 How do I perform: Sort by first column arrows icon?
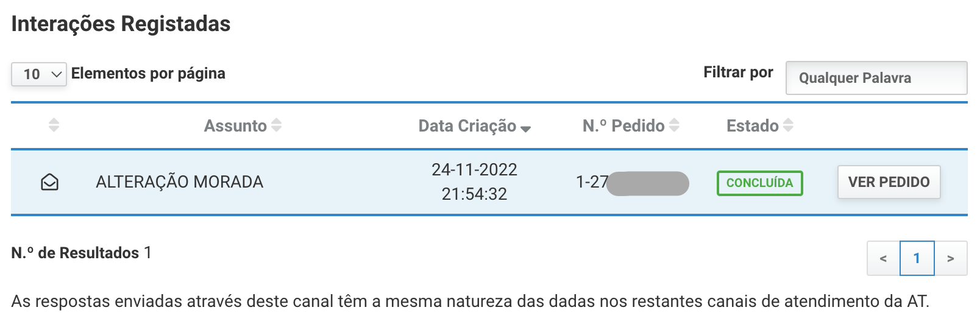(54, 125)
